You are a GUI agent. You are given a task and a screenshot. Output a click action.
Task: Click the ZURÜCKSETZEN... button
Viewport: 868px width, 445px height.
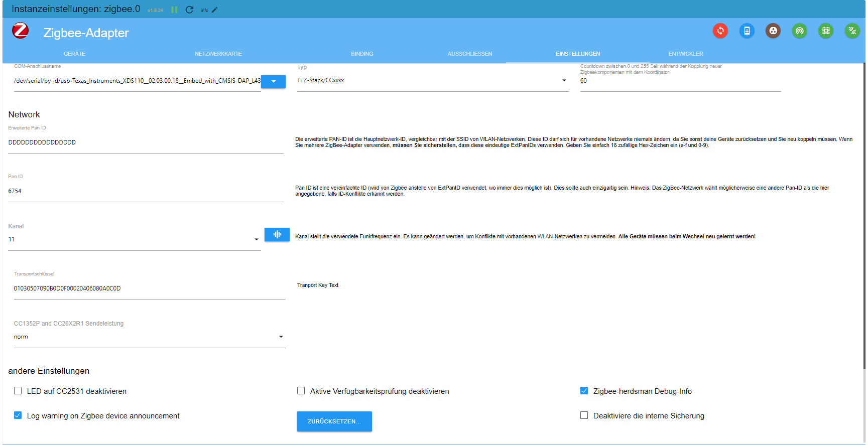[334, 421]
